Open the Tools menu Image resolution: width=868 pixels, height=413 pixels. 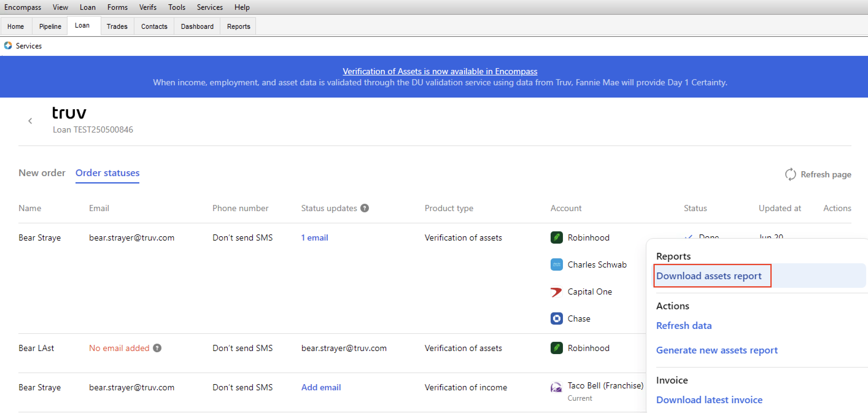177,7
